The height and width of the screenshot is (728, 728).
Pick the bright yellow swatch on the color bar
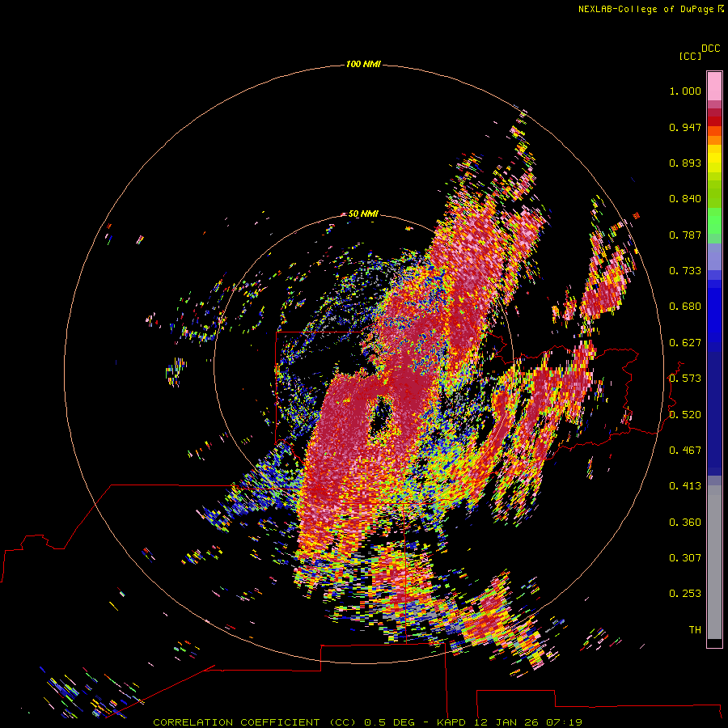pyautogui.click(x=714, y=158)
